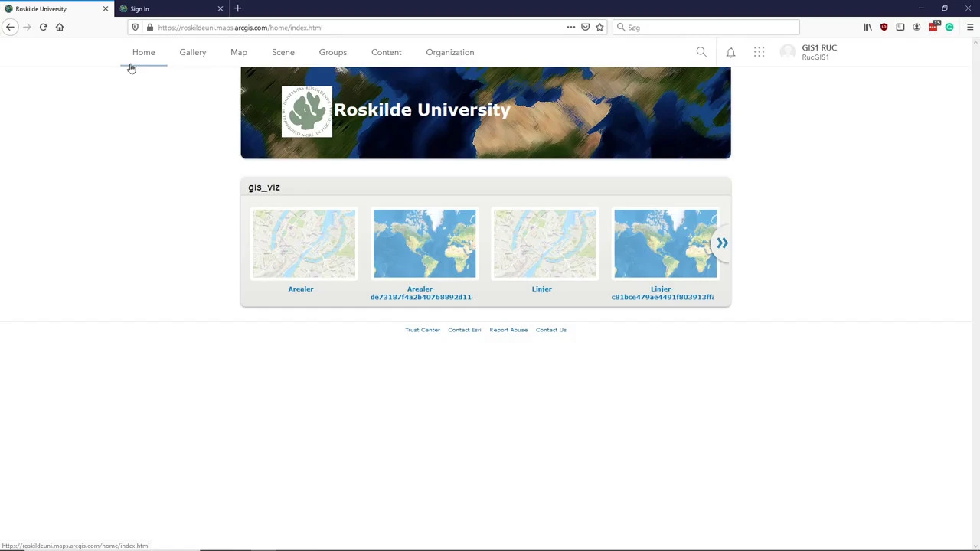Reload the page with the refresh icon
The width and height of the screenshot is (980, 551).
click(x=44, y=27)
